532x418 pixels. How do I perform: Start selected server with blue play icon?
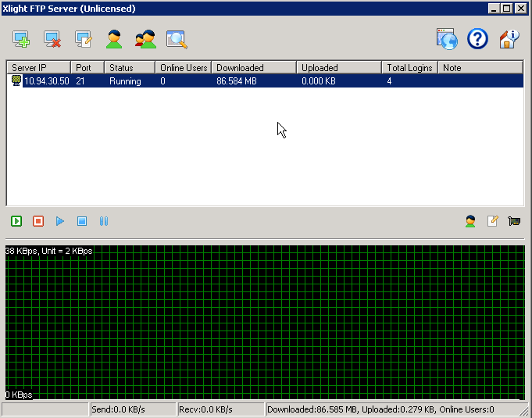pos(60,221)
